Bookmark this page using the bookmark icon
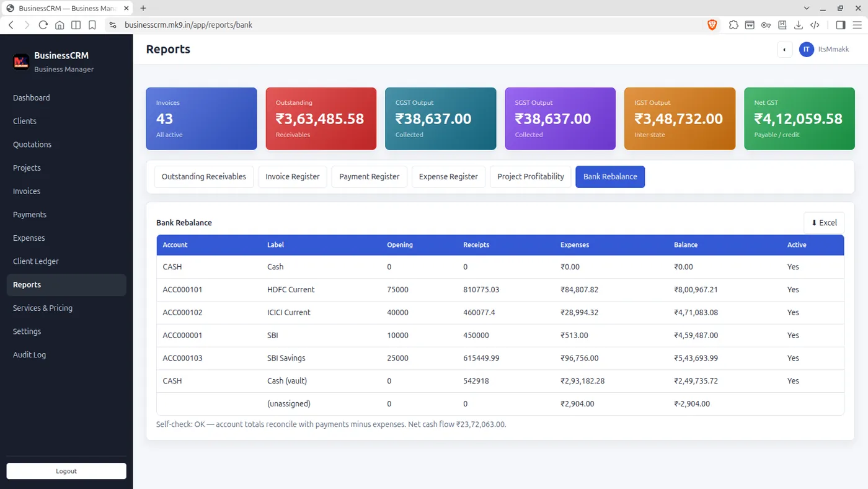This screenshot has width=868, height=489. click(x=92, y=25)
